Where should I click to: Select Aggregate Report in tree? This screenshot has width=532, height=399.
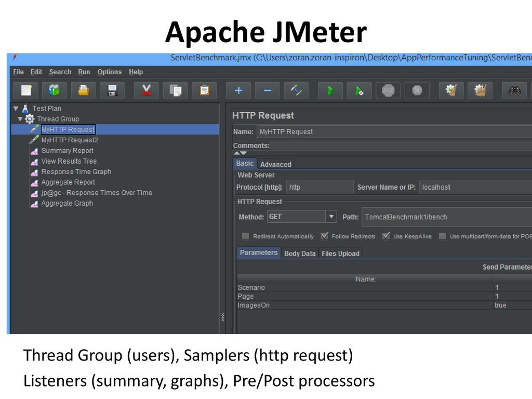[68, 182]
